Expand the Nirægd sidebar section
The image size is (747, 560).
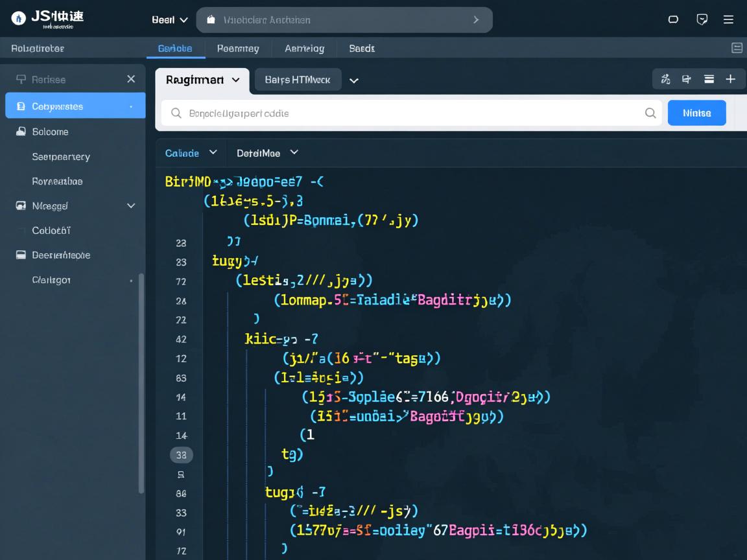[131, 206]
